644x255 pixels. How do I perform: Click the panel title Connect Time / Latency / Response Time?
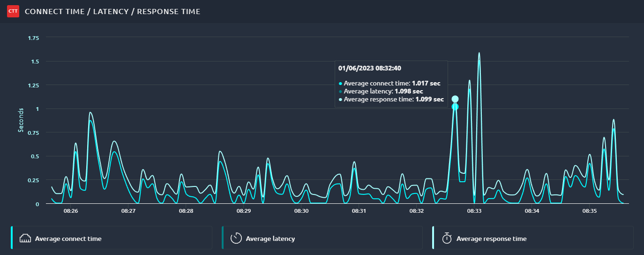[112, 11]
